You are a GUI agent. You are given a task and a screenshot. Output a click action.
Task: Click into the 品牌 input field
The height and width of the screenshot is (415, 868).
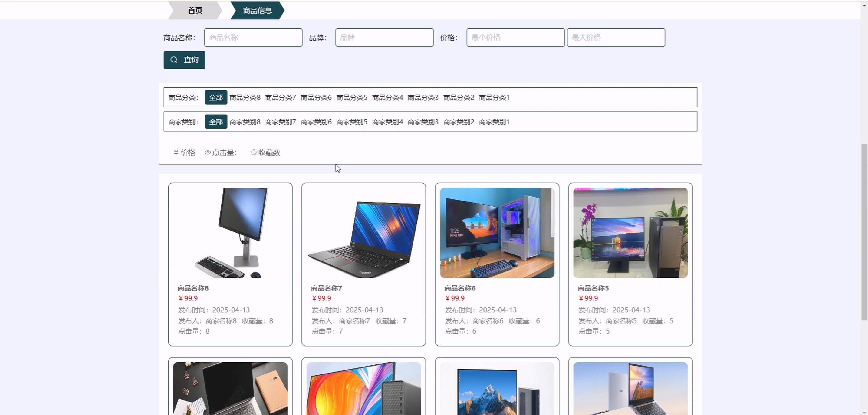click(384, 38)
